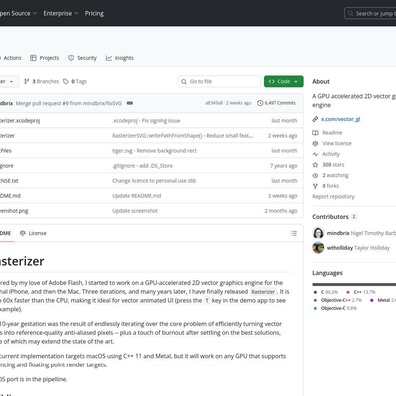The width and height of the screenshot is (396, 396).
Task: Click the magnifier icon in Go to file
Action: click(184, 81)
